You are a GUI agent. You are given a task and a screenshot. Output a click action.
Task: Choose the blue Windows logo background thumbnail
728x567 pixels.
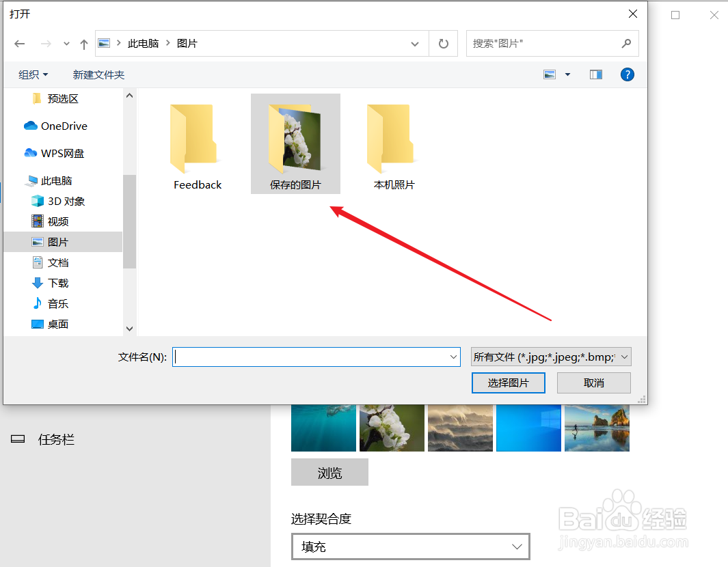click(x=528, y=428)
